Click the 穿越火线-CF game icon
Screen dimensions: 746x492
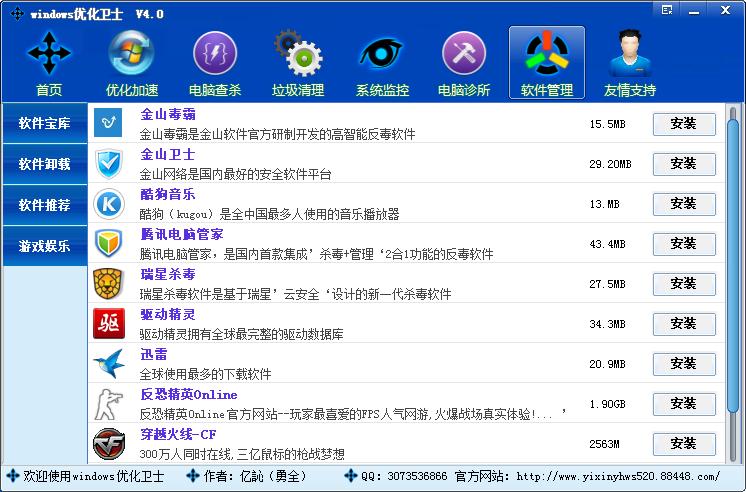[109, 444]
